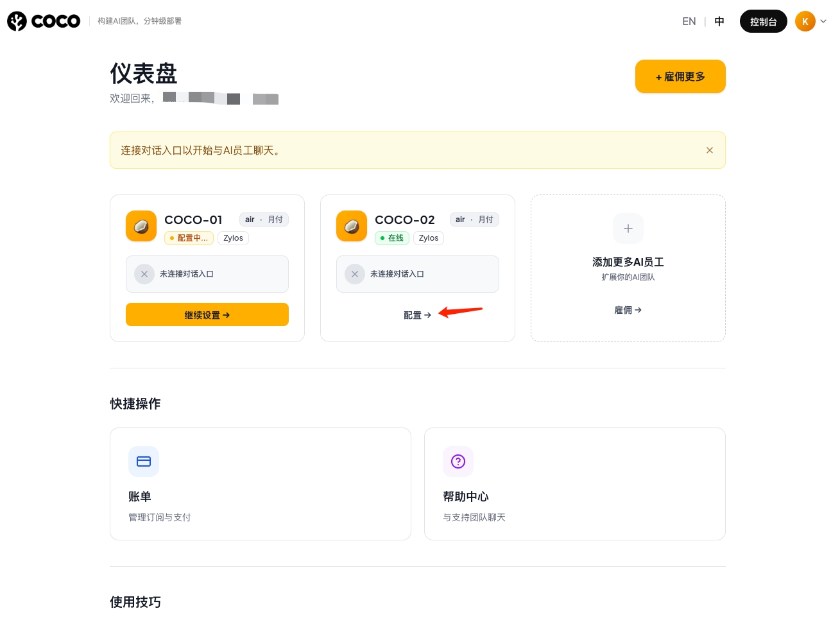840x620 pixels.
Task: Click the Zylos tag on COCO-01 card
Action: pos(233,237)
